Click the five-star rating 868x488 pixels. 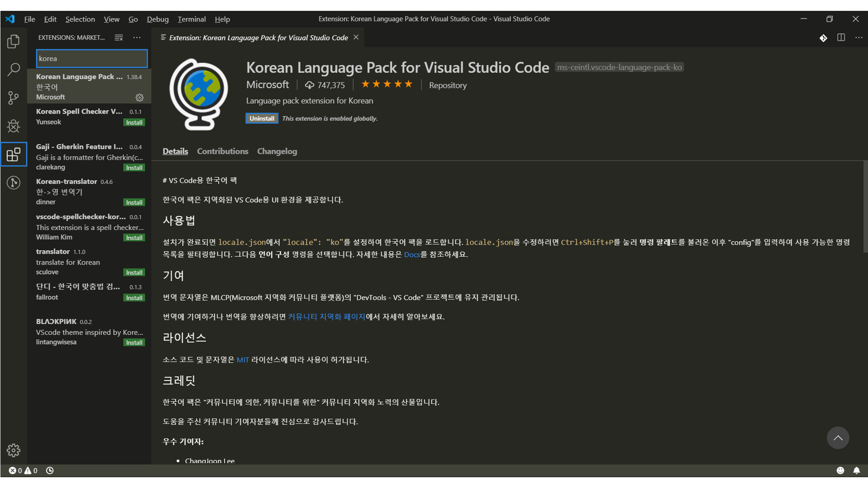point(387,84)
